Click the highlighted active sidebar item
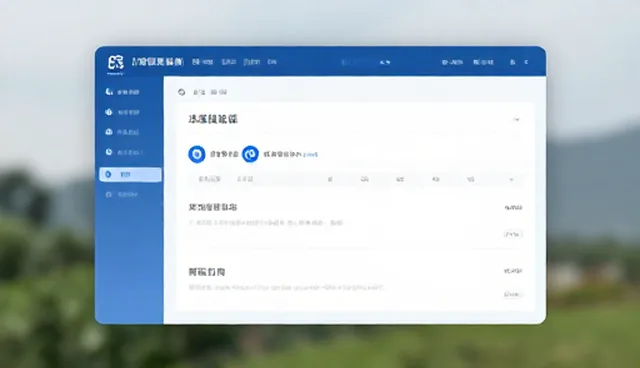 (130, 175)
